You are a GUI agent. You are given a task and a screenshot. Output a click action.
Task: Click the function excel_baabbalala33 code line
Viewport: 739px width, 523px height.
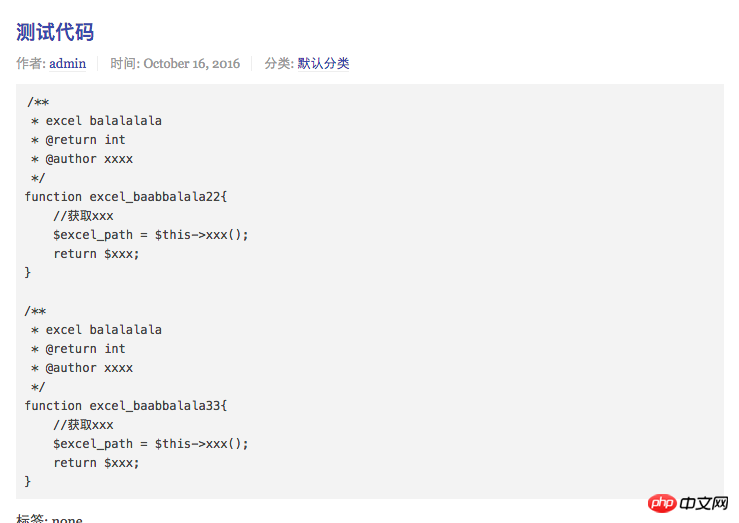click(126, 406)
